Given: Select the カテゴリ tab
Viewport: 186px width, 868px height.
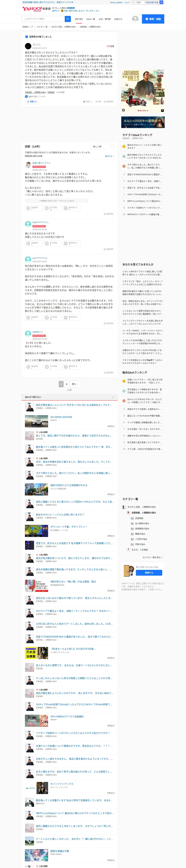Looking at the screenshot, I should click(79, 19).
